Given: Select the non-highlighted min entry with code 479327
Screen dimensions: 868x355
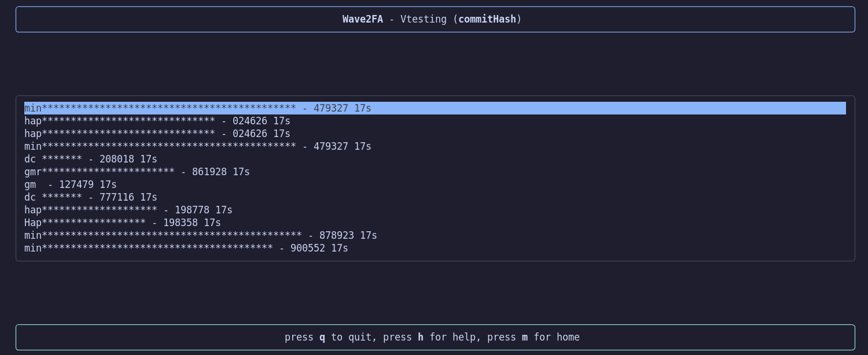Looking at the screenshot, I should click(197, 146).
